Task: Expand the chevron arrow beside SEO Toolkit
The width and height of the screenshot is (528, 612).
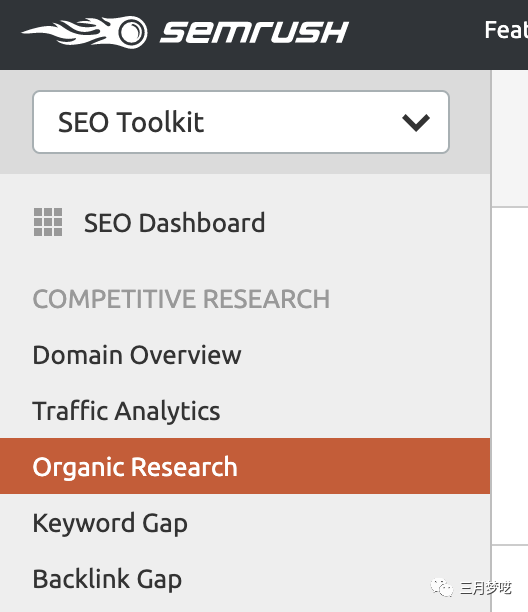Action: tap(416, 123)
